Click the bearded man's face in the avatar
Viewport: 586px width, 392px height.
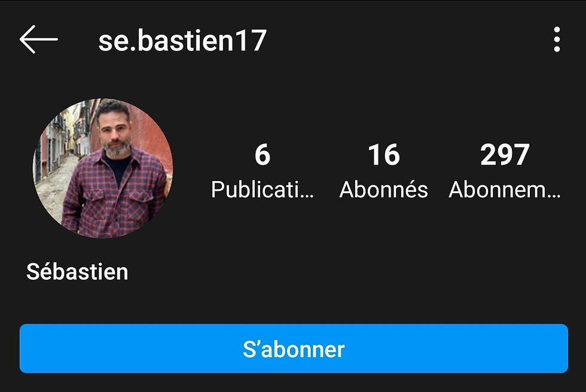(115, 130)
